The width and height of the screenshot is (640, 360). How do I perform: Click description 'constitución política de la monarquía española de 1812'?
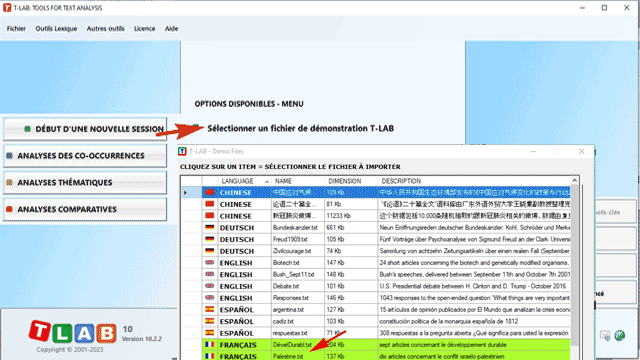tap(449, 322)
